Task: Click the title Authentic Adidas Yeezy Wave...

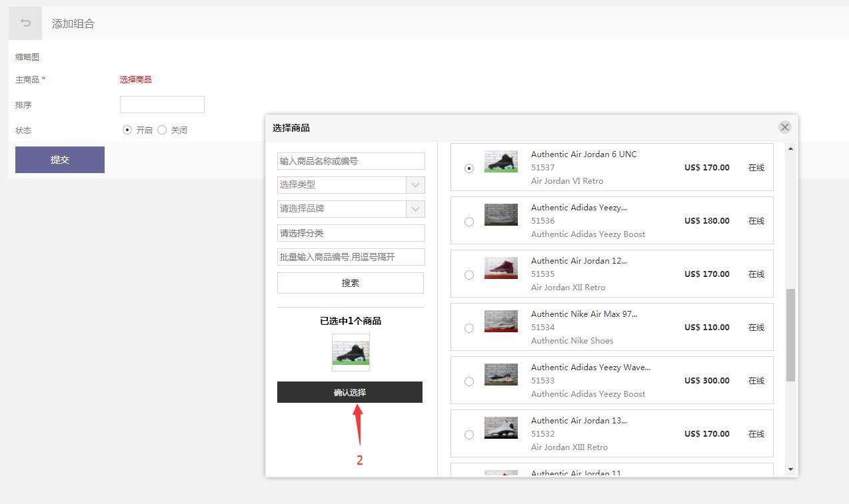Action: click(x=591, y=367)
